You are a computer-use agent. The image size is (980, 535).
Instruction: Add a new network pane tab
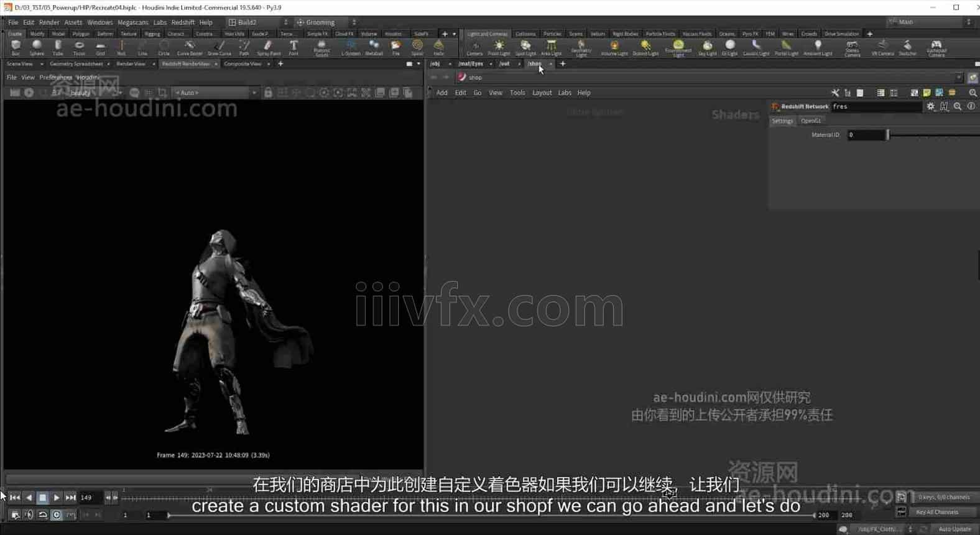click(563, 63)
